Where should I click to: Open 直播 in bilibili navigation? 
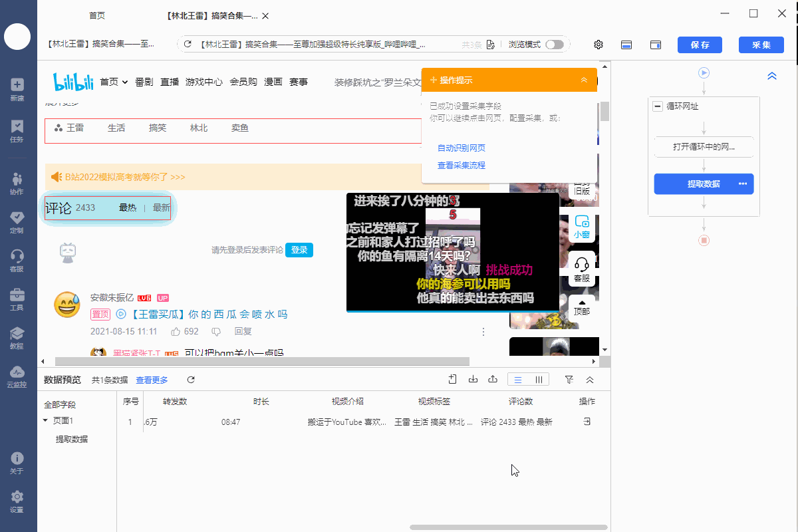170,82
